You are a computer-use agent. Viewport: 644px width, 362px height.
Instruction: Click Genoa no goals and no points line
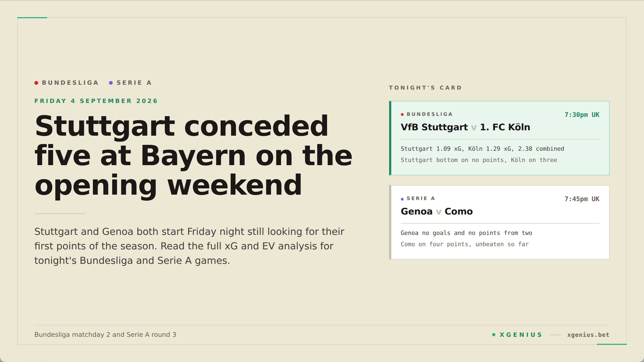tap(466, 233)
